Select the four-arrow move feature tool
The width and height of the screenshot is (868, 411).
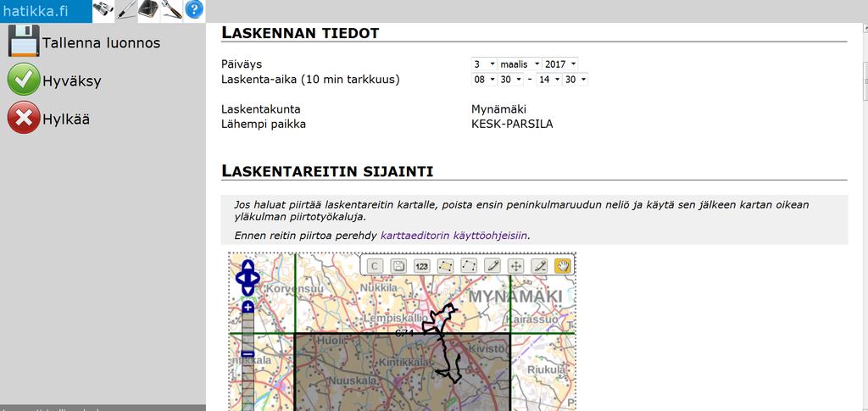[x=516, y=266]
